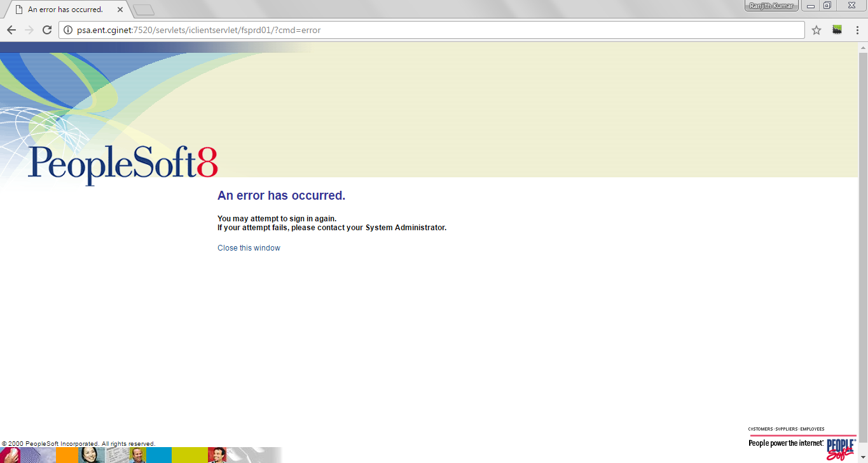
Task: Click the browser forward arrow
Action: (29, 30)
